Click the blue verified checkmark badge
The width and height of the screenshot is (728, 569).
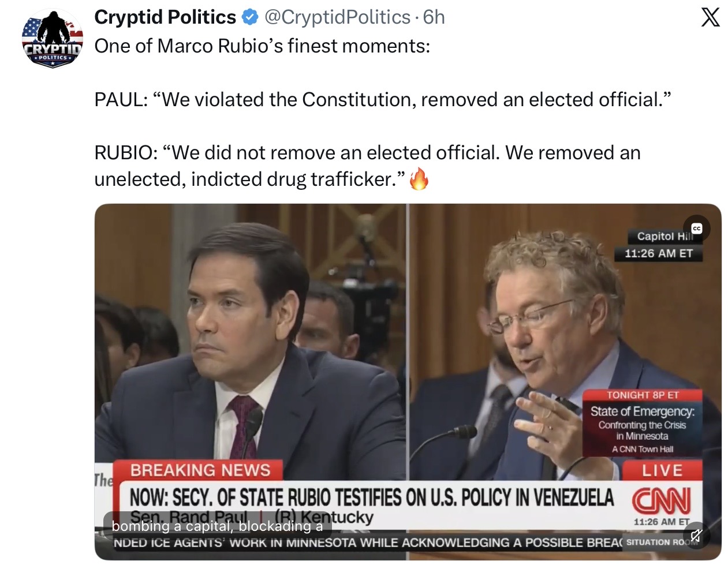(249, 17)
